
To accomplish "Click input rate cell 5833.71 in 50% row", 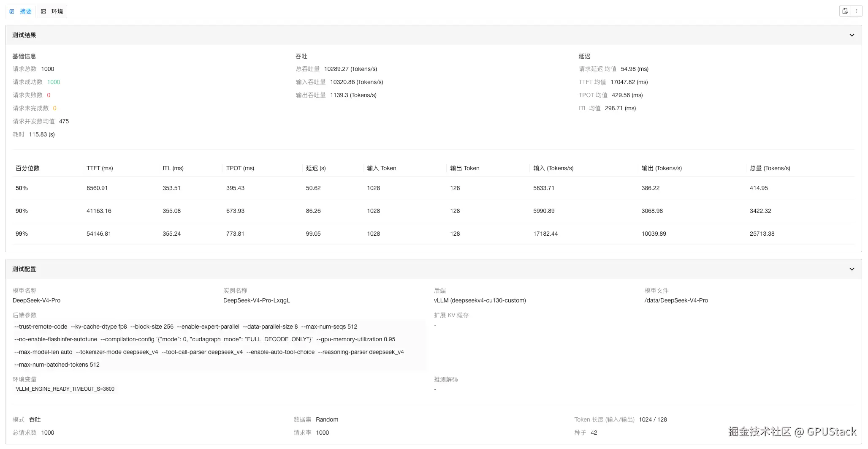I will (544, 188).
